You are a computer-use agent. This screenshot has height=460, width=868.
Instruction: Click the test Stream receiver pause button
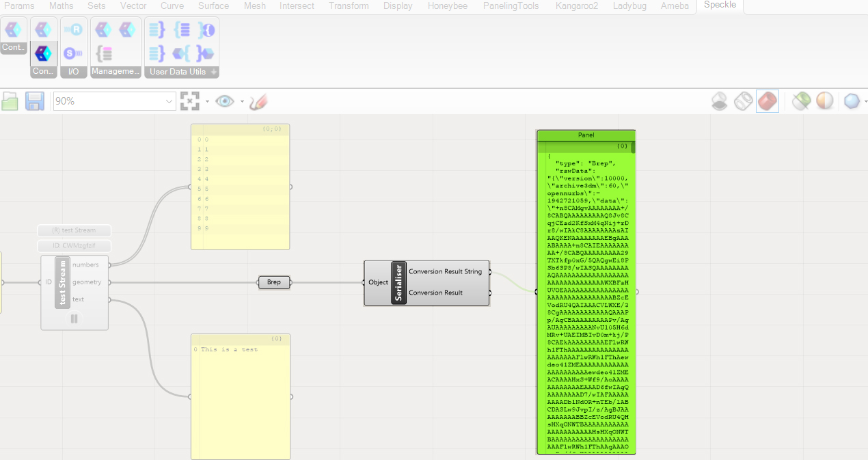pyautogui.click(x=74, y=319)
